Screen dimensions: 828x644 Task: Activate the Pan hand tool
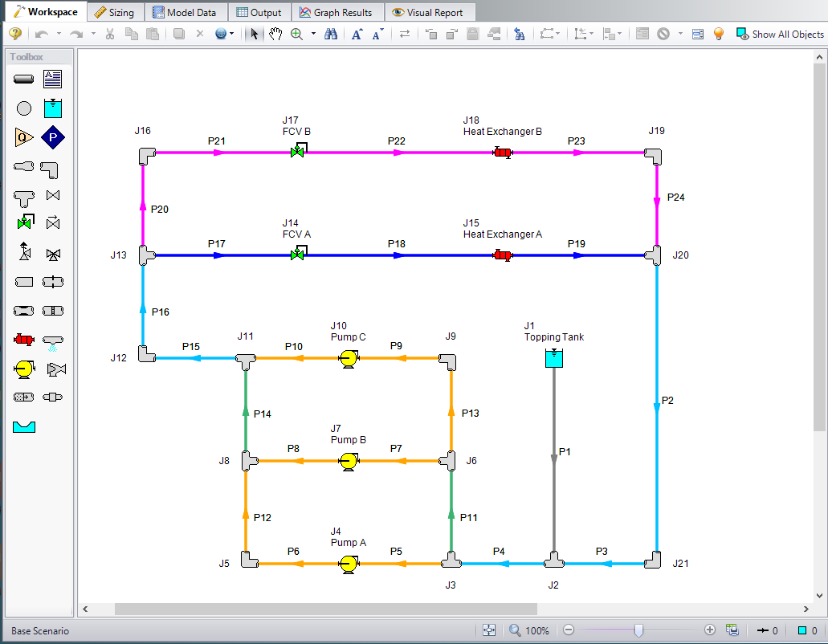click(275, 34)
